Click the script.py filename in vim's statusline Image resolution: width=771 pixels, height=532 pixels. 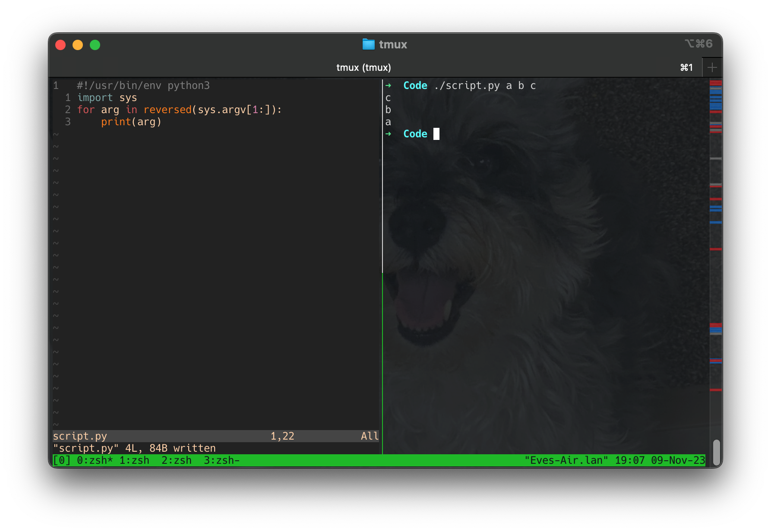[80, 436]
